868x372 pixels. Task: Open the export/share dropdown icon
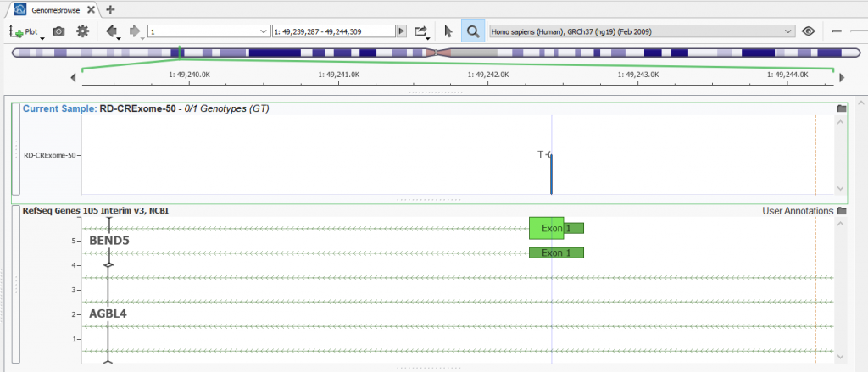tap(420, 31)
